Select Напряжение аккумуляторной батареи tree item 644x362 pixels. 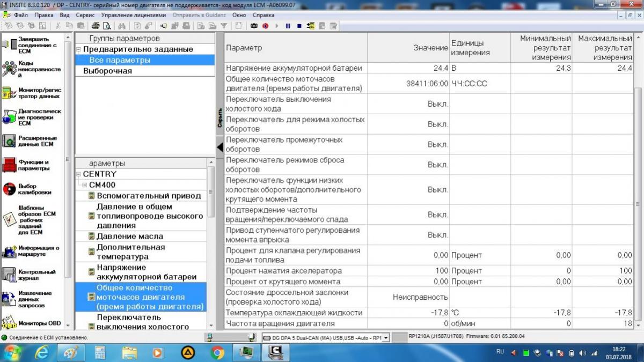click(x=142, y=272)
